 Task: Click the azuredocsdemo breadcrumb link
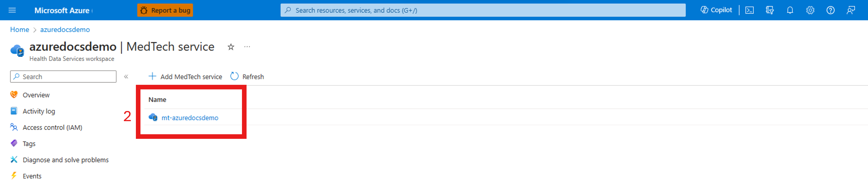65,30
